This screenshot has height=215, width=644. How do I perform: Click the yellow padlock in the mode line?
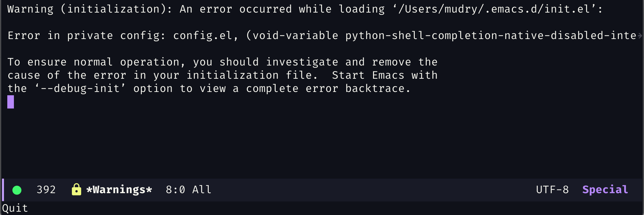[x=77, y=190]
